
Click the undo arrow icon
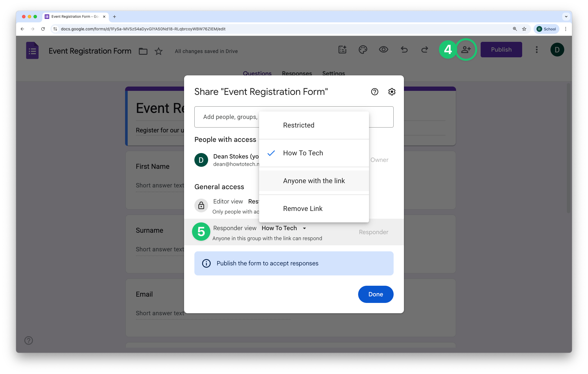[404, 50]
